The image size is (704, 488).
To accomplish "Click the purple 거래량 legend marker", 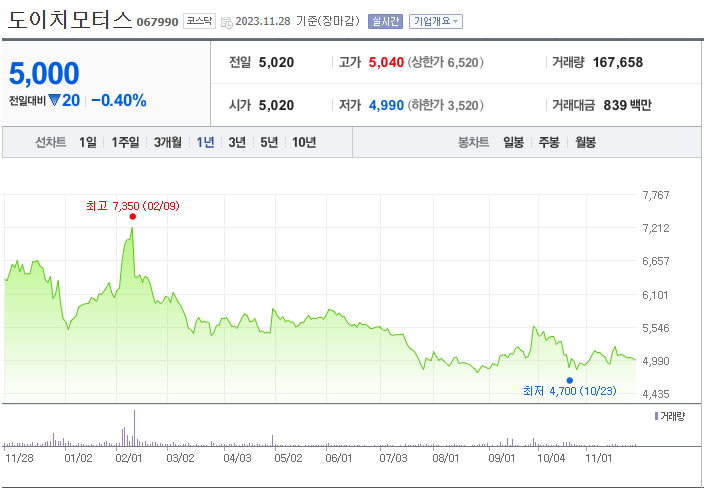I will [656, 416].
